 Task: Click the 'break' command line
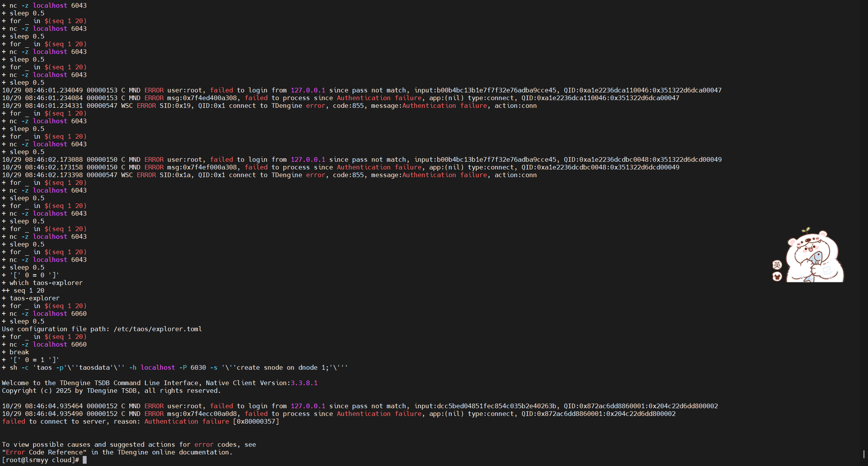pos(19,352)
